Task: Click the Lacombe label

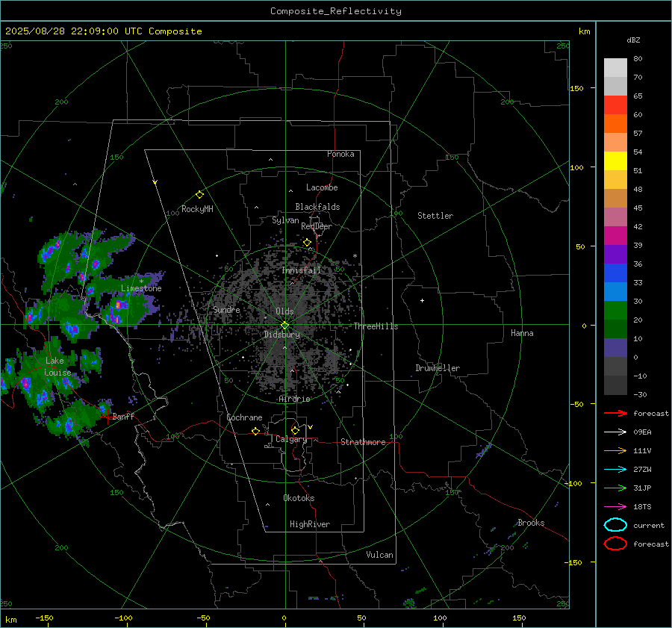Action: pos(322,187)
